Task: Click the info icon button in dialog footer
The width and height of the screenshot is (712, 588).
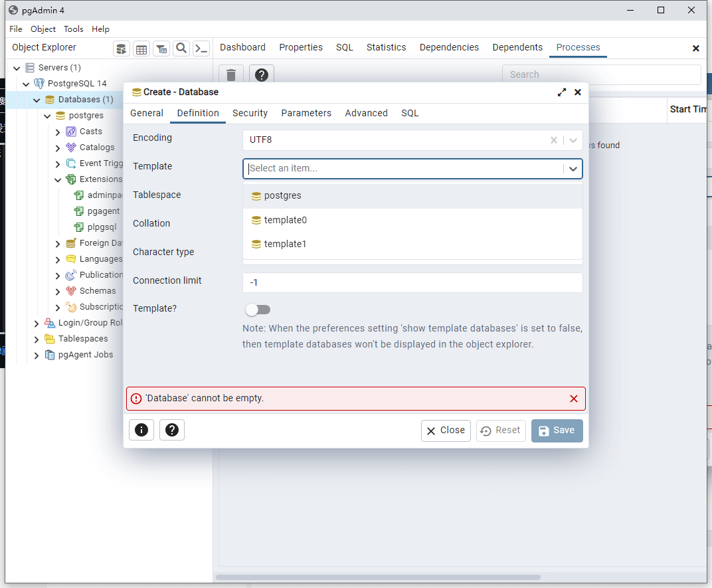Action: (141, 430)
